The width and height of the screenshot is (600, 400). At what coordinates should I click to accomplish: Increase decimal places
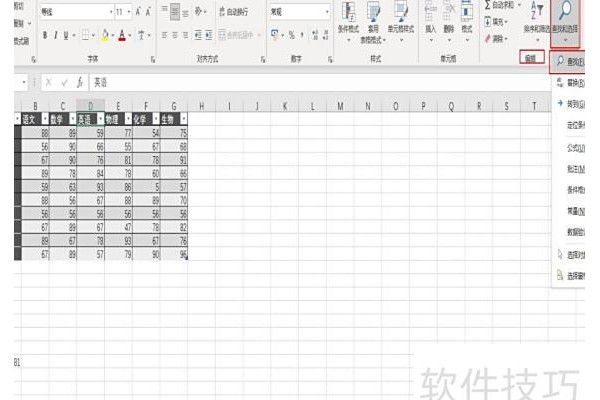315,35
